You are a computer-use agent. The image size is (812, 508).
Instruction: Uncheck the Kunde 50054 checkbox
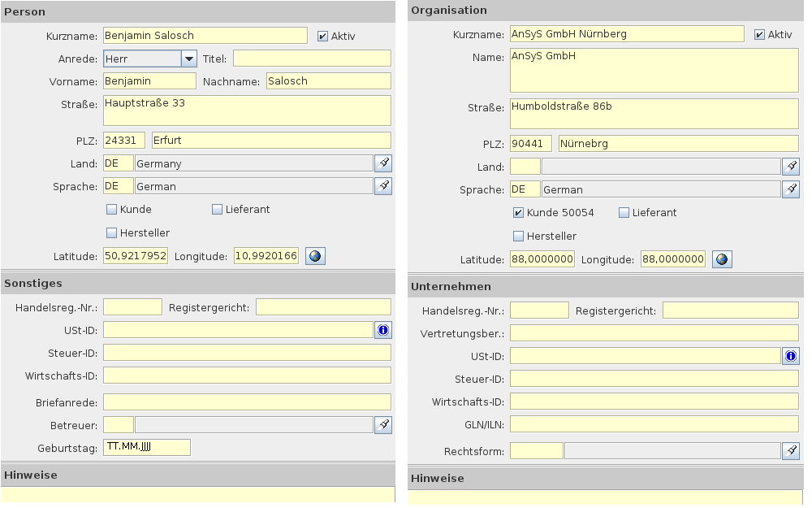(x=518, y=213)
